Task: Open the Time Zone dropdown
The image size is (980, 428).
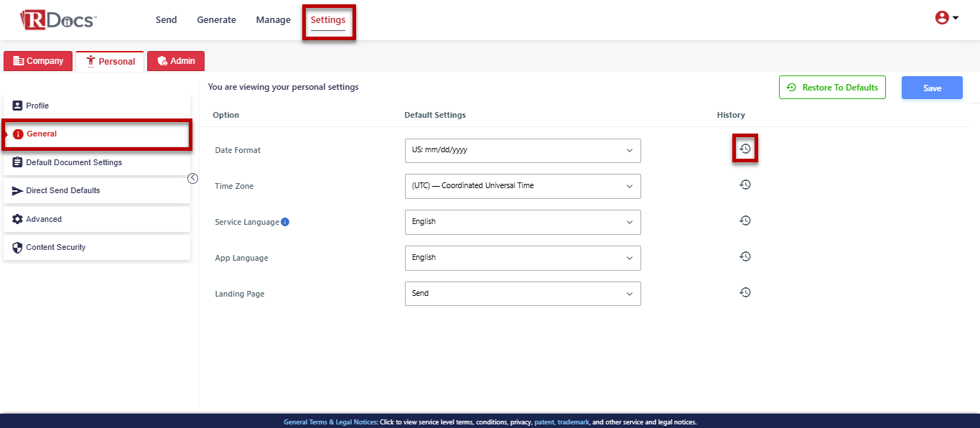Action: pos(523,186)
